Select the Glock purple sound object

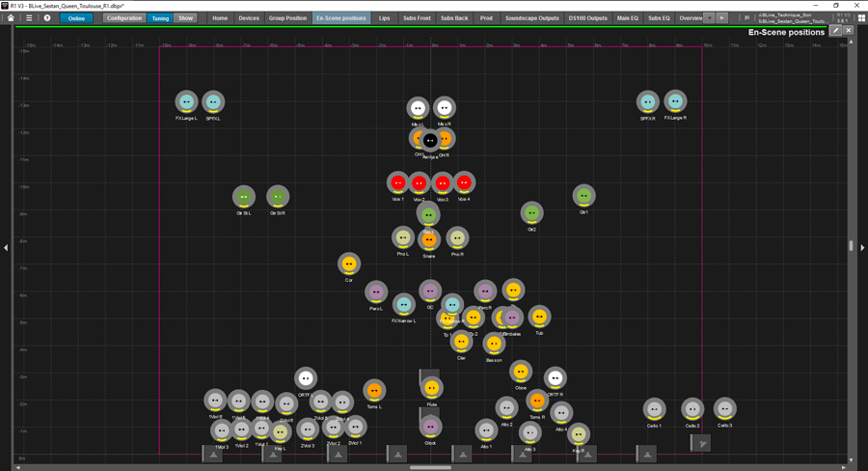click(430, 428)
